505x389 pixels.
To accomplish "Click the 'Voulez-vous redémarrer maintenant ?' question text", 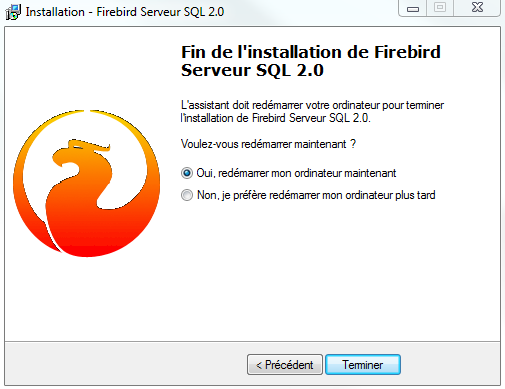I will (x=268, y=144).
